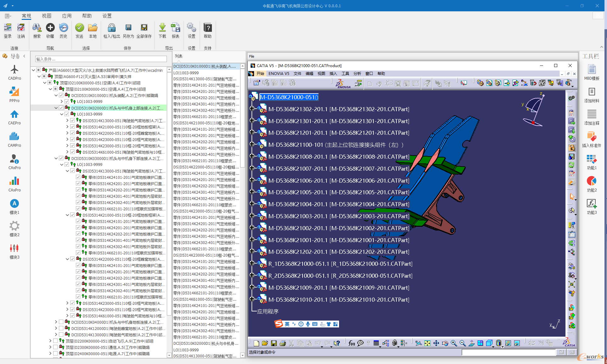
Task: Open CATIA 开始 menu
Action: click(x=260, y=73)
